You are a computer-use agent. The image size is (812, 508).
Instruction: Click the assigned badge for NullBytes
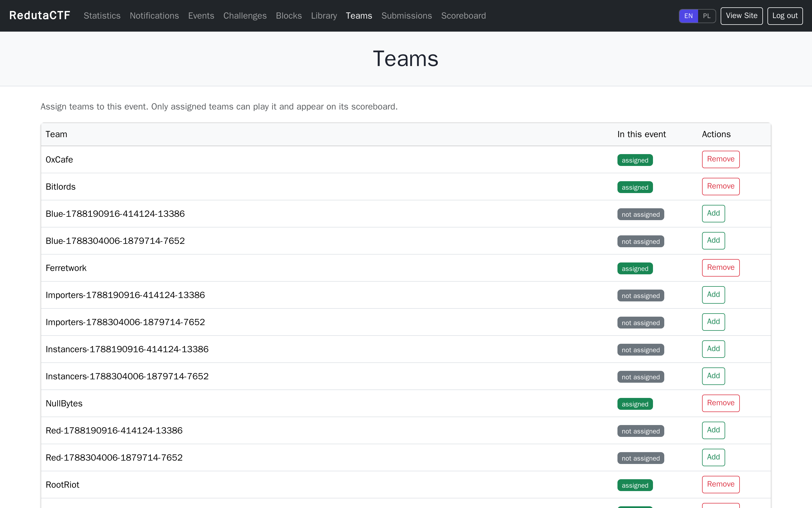[635, 404]
